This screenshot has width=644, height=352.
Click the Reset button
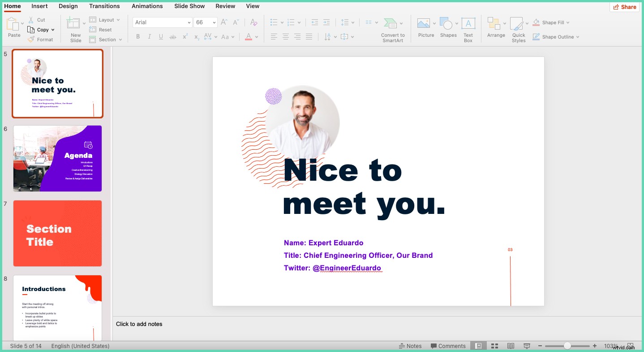click(102, 30)
